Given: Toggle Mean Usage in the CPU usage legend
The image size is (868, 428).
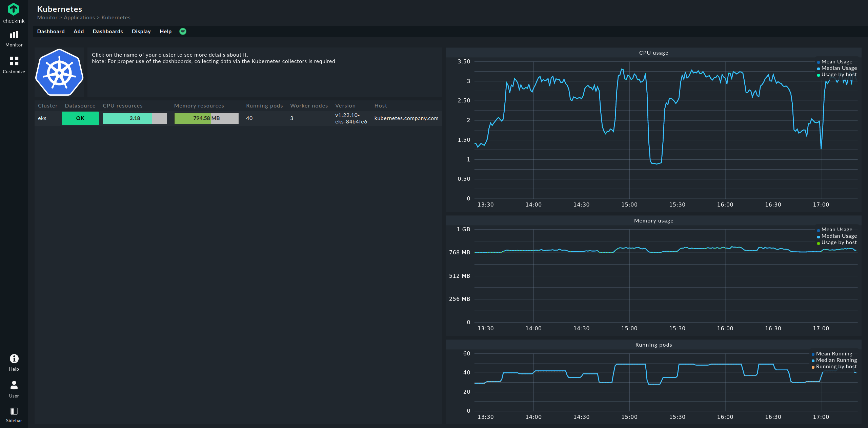Looking at the screenshot, I should [x=836, y=61].
